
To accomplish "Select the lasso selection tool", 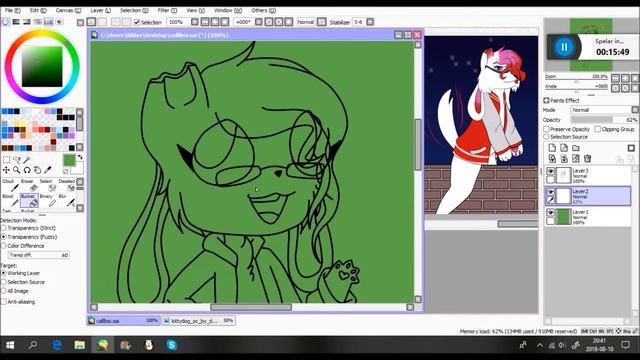I will (17, 160).
